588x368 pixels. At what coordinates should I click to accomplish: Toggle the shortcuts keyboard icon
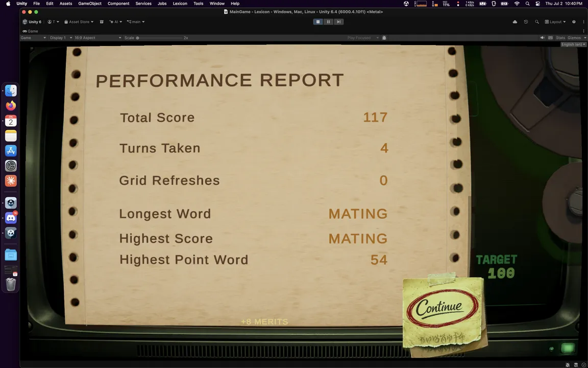[551, 37]
